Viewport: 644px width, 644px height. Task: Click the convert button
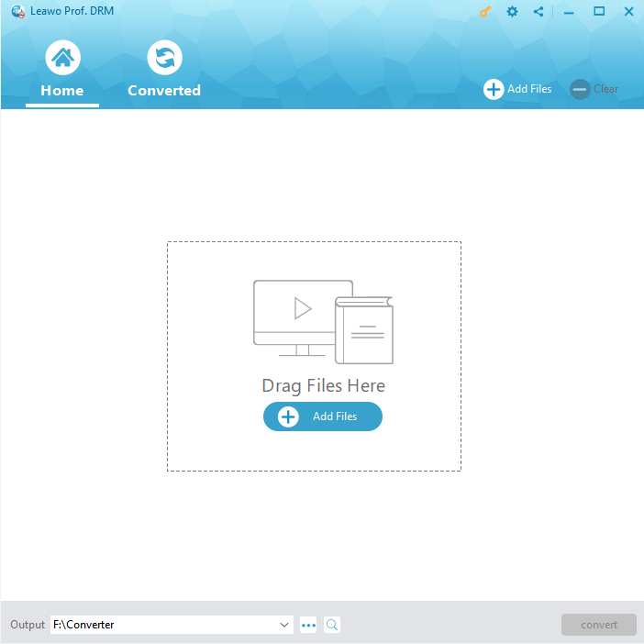pyautogui.click(x=599, y=625)
